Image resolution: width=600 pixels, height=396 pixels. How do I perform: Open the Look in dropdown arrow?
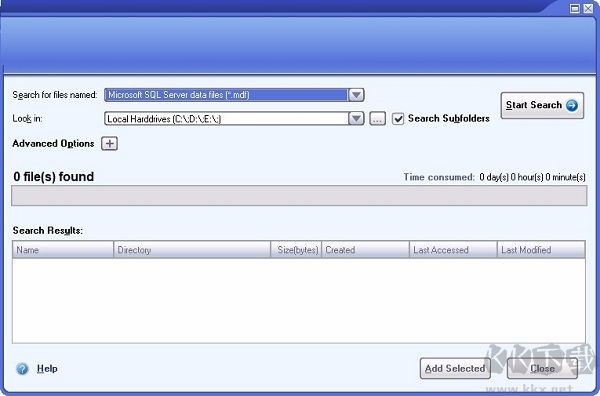pos(356,119)
